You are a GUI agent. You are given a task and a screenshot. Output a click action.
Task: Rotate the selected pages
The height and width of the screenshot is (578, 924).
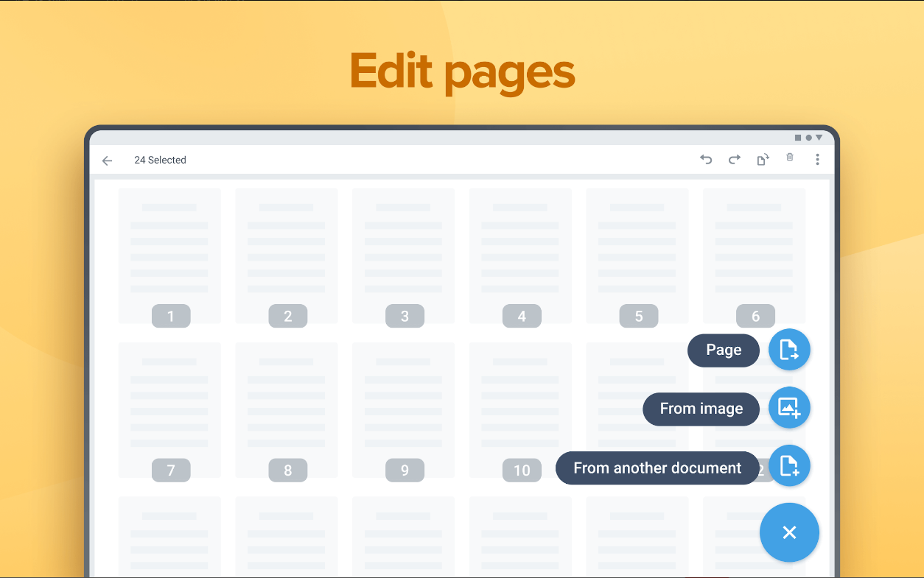(762, 159)
